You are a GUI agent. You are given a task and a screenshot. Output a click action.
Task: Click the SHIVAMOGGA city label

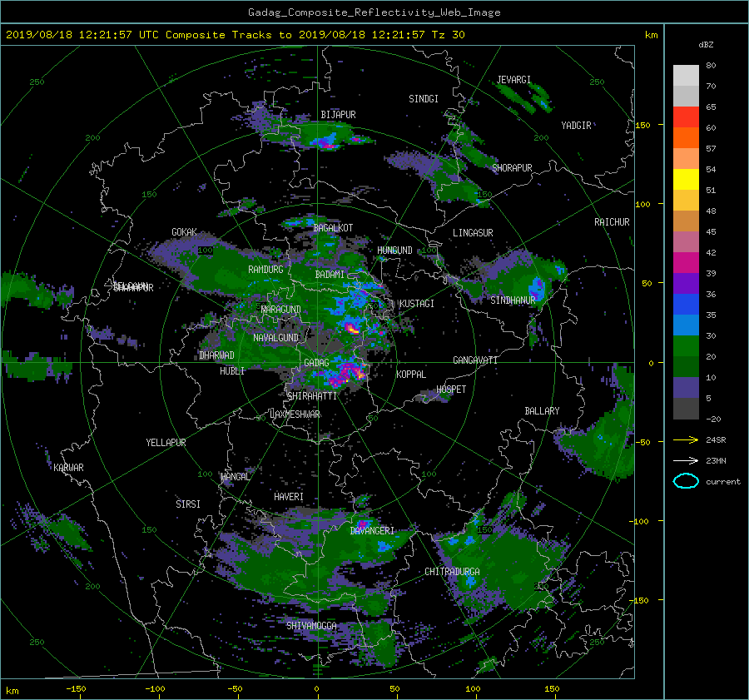[311, 625]
